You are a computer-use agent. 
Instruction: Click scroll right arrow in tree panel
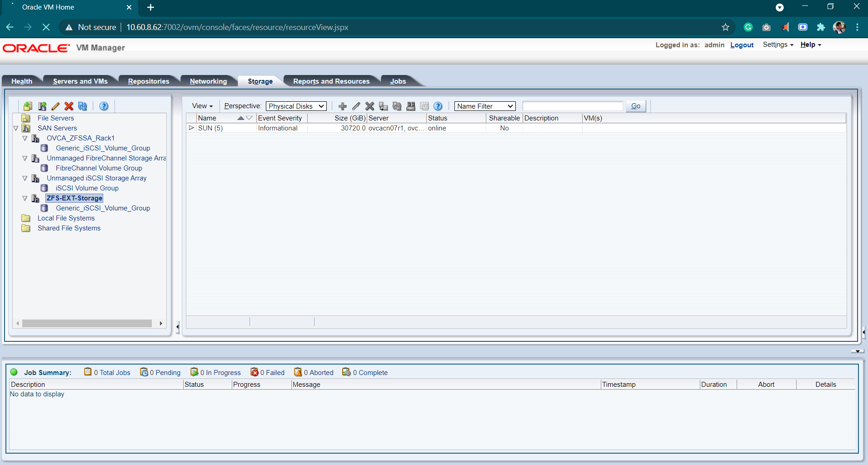161,323
